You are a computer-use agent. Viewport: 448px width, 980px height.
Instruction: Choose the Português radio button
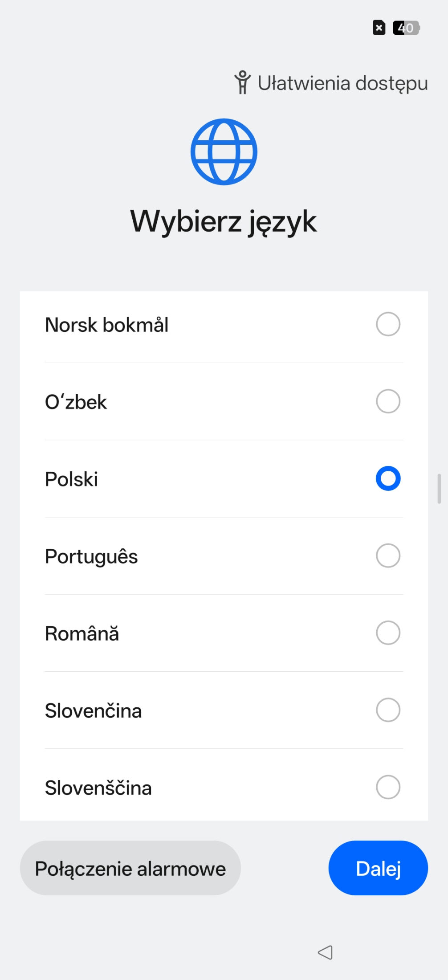[x=388, y=555]
